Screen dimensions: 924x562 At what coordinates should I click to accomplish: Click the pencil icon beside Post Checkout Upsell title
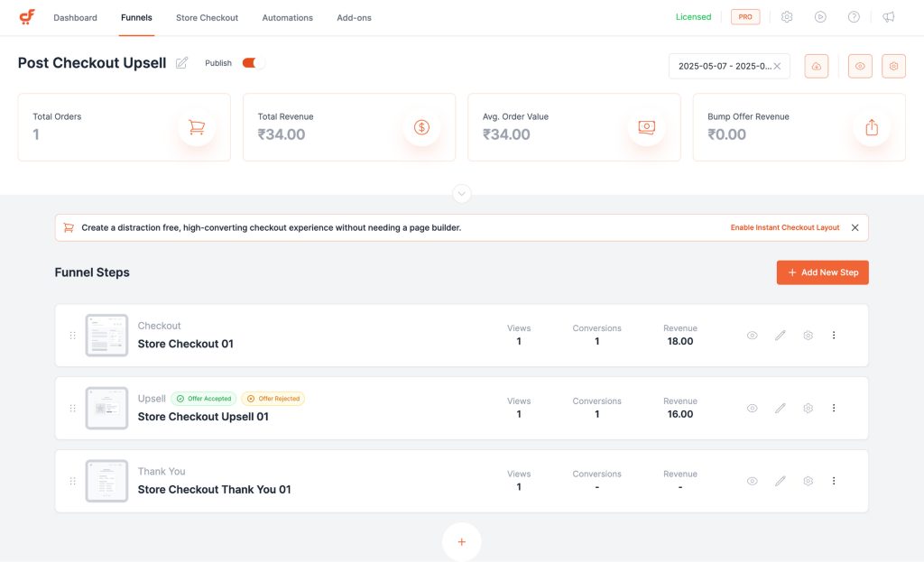coord(182,63)
